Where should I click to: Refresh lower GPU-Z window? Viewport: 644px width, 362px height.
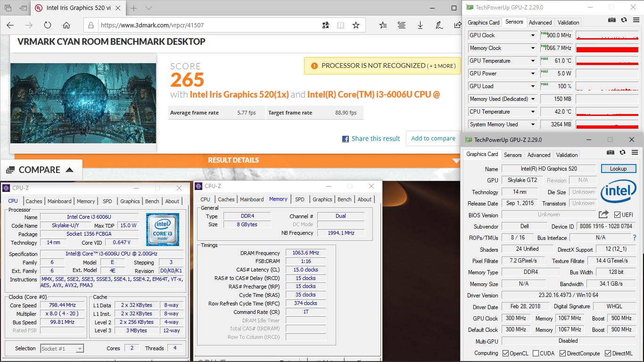(623, 152)
